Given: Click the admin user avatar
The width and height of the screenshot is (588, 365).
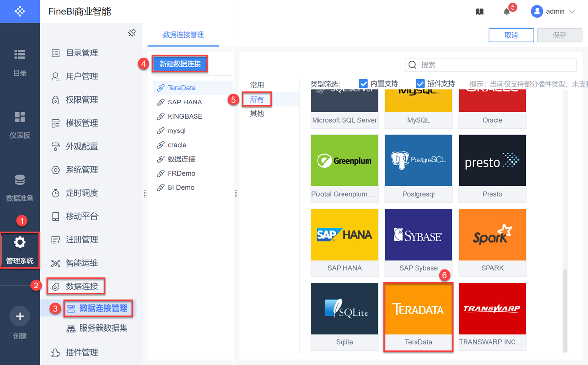Looking at the screenshot, I should tap(537, 11).
